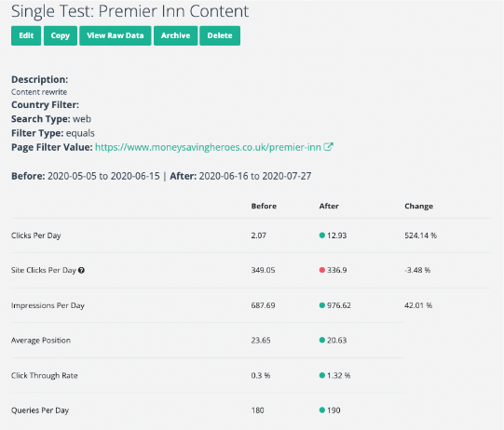
Task: Select the 524.14 % change value
Action: click(x=420, y=235)
